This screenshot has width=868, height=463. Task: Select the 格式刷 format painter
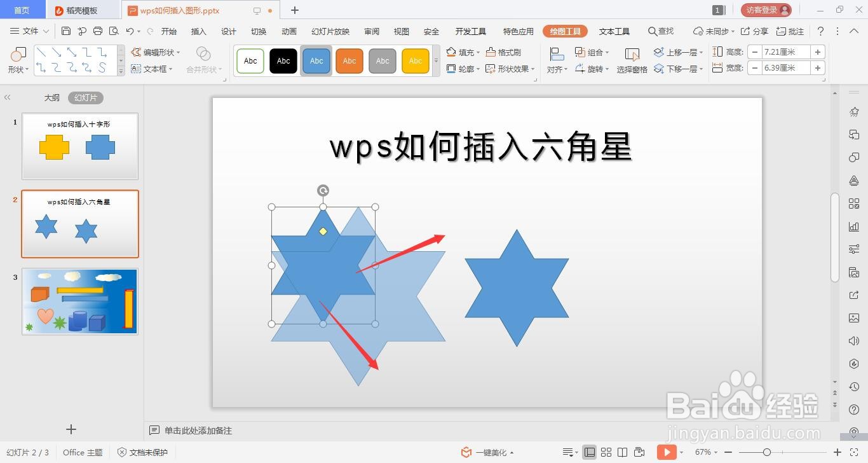point(504,52)
